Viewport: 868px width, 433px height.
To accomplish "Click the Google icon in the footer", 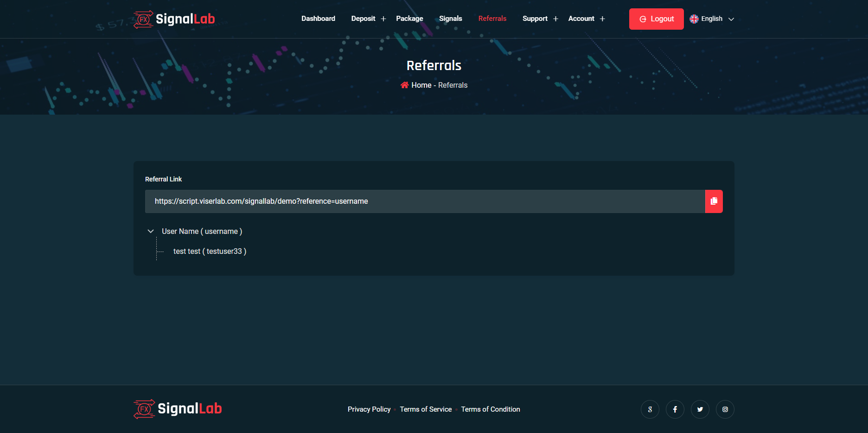I will click(650, 409).
